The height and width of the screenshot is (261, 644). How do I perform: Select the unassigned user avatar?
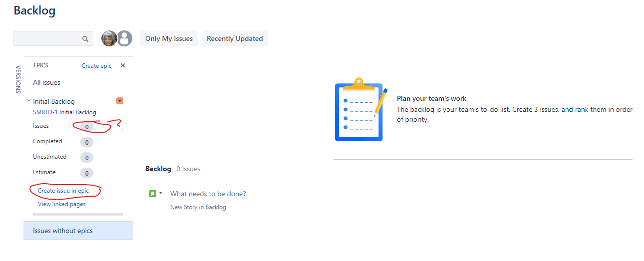pos(124,38)
